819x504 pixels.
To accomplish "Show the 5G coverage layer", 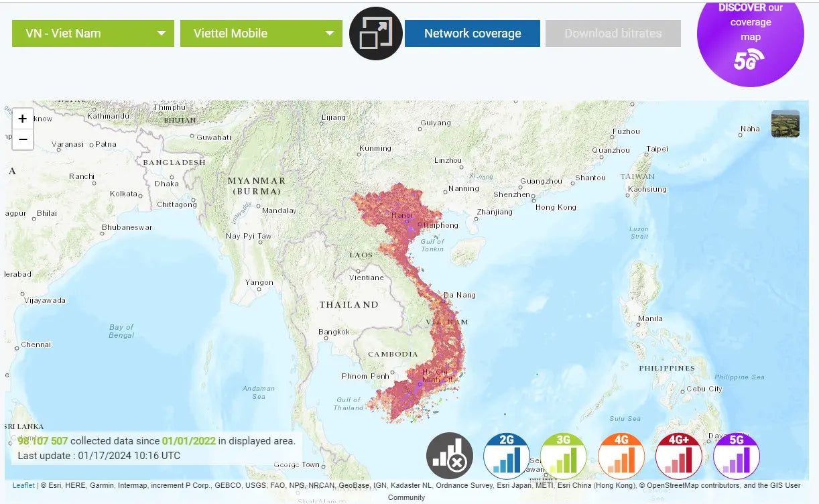I will [x=737, y=456].
